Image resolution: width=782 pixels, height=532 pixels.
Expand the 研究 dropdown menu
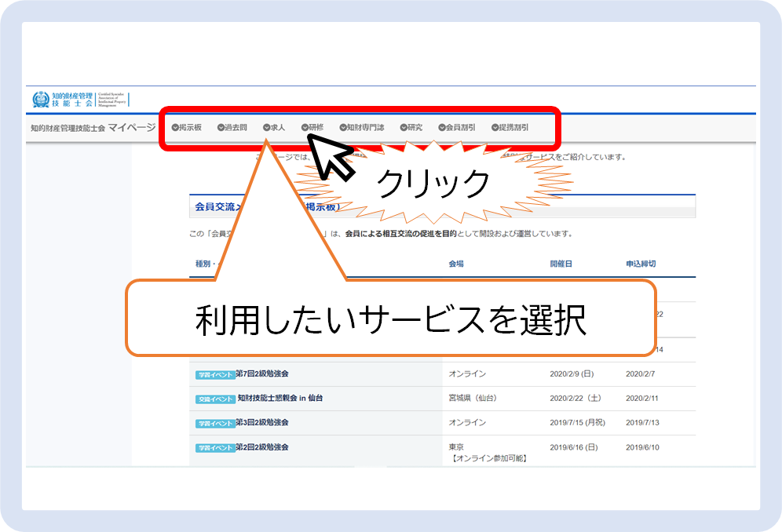415,127
